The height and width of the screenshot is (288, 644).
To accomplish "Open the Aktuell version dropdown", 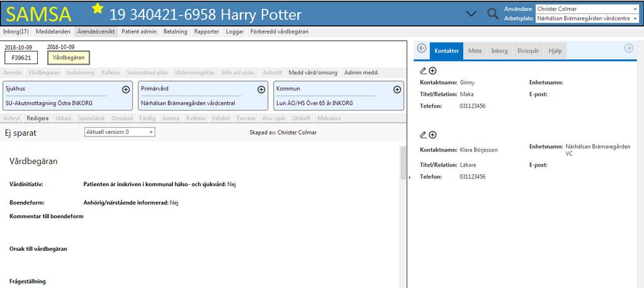I will click(x=120, y=132).
